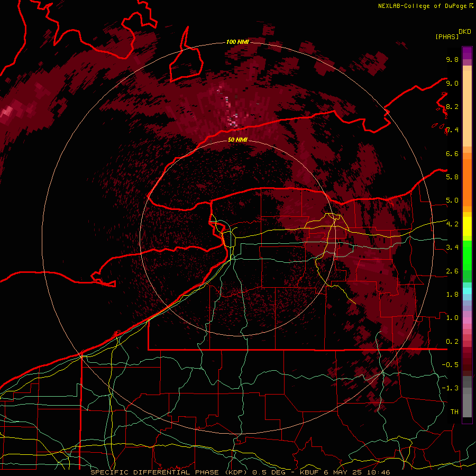Select the 1.0 scale value
Image resolution: width=476 pixels, height=476 pixels.
[452, 318]
